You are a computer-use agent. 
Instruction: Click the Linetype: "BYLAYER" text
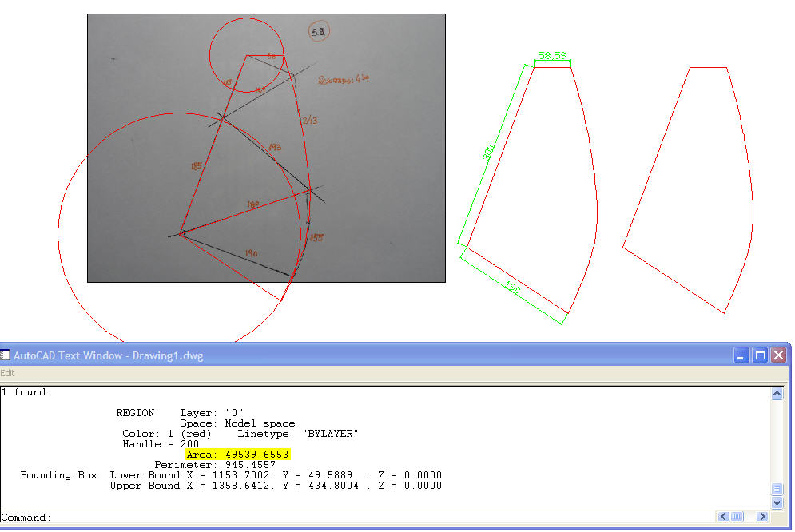click(x=297, y=434)
